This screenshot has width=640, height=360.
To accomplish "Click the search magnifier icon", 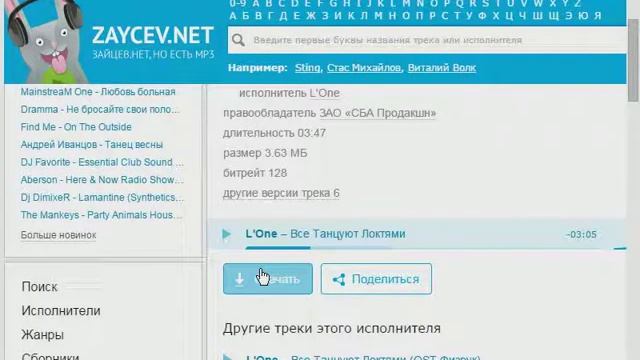I will tap(238, 40).
